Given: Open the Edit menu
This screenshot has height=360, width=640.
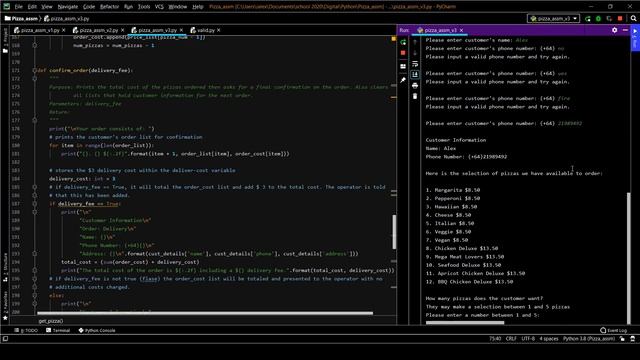Looking at the screenshot, I should (32, 7).
